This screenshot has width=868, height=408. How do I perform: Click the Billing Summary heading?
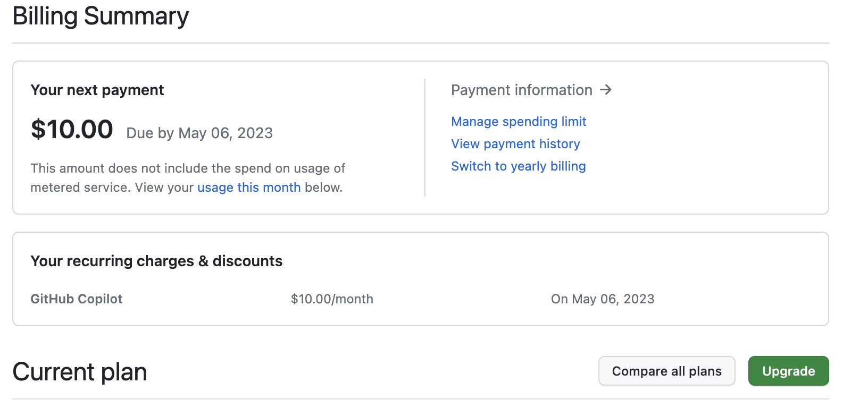point(101,16)
